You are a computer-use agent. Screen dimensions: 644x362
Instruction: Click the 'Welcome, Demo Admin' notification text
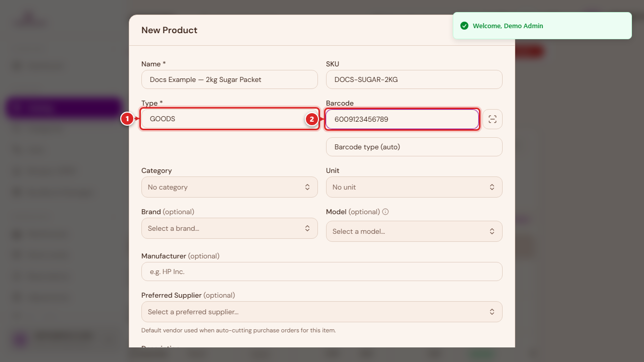(508, 26)
